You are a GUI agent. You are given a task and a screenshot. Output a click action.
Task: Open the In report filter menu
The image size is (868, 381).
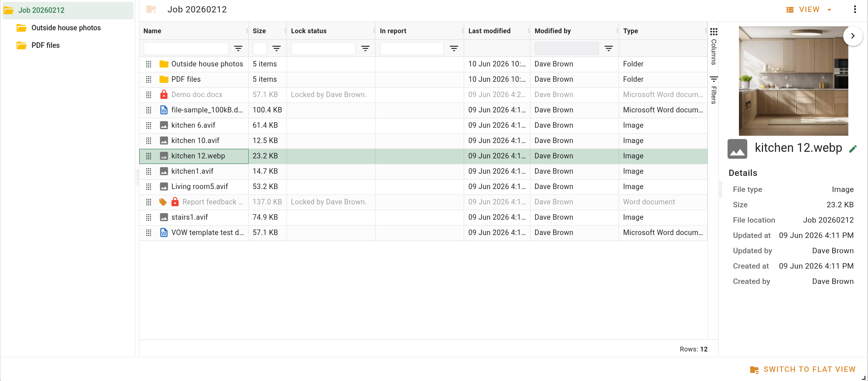click(x=454, y=48)
